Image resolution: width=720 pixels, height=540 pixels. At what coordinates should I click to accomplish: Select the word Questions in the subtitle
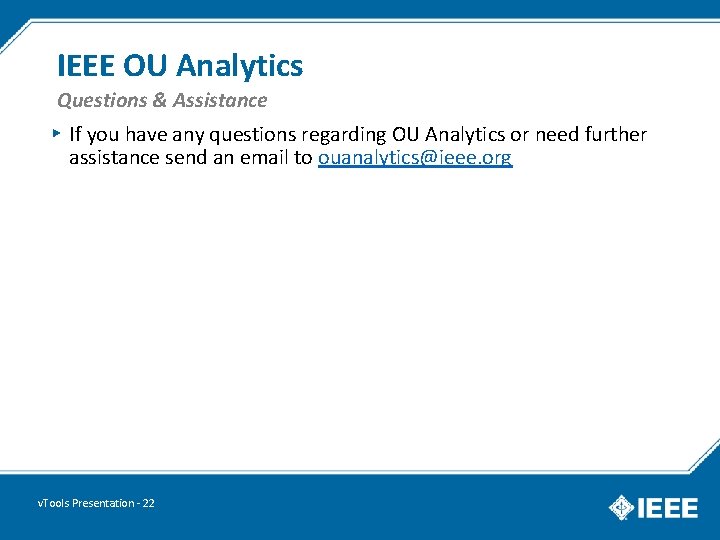point(102,100)
